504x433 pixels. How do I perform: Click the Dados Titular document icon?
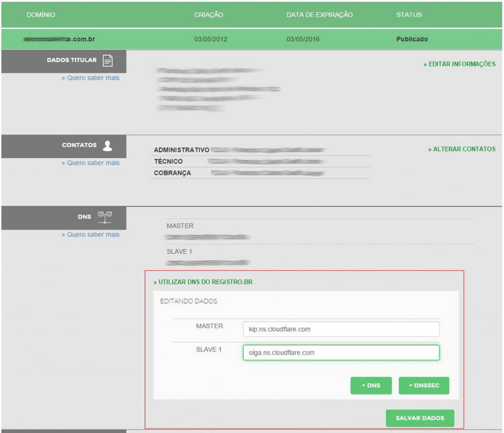108,61
